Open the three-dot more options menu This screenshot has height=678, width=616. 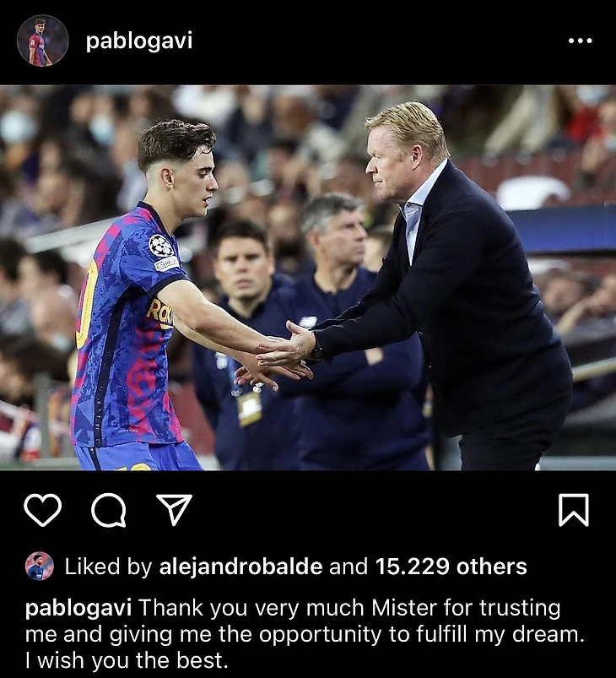tap(580, 41)
